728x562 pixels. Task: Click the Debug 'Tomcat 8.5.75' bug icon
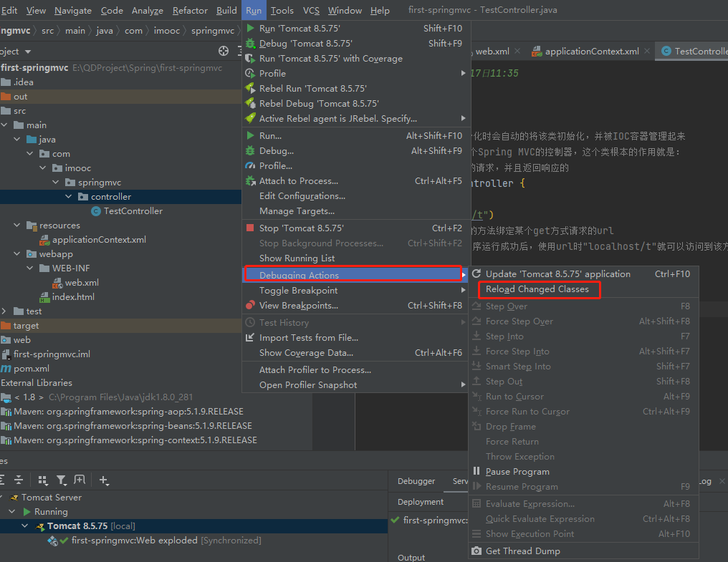coord(250,43)
